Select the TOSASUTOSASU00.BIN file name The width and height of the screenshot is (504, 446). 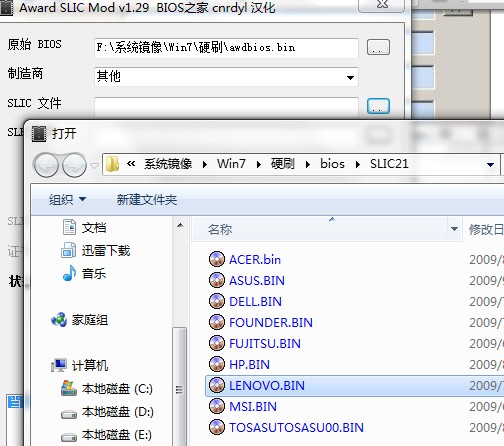[x=296, y=428]
